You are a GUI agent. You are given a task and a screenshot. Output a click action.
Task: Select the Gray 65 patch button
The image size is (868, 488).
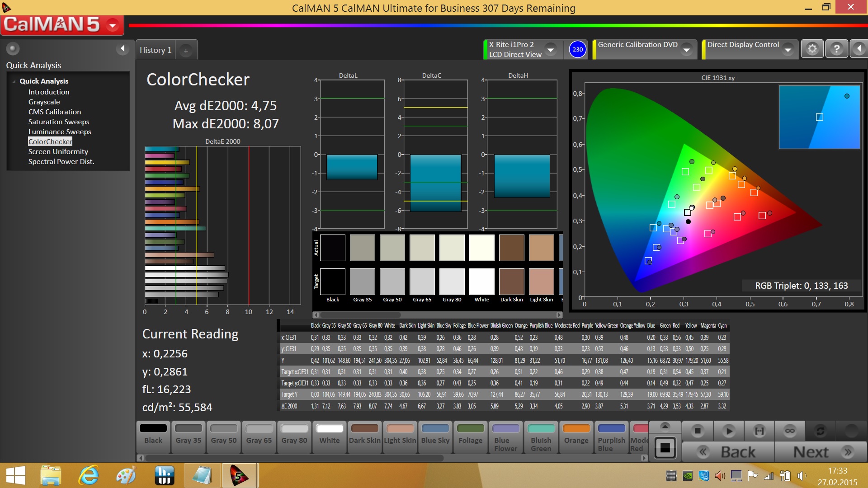pyautogui.click(x=259, y=437)
